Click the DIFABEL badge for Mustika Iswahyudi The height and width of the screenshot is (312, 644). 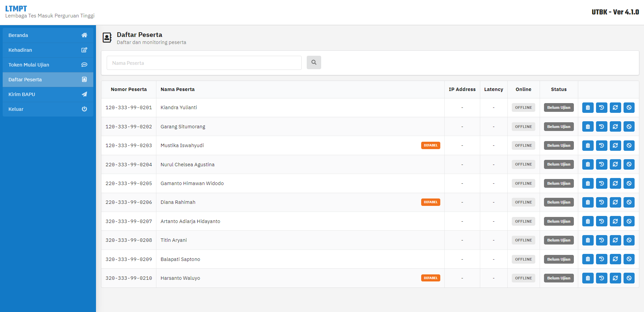click(x=431, y=145)
